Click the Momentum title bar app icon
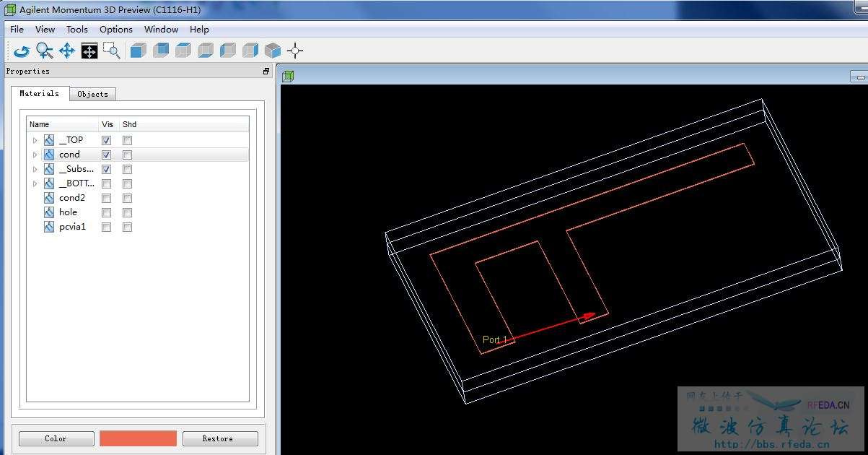Viewport: 868px width, 455px height. (x=10, y=10)
